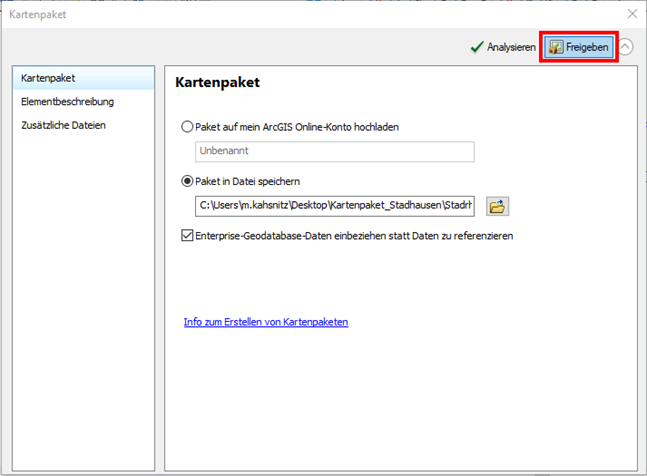Open folder browser for package path

point(497,206)
